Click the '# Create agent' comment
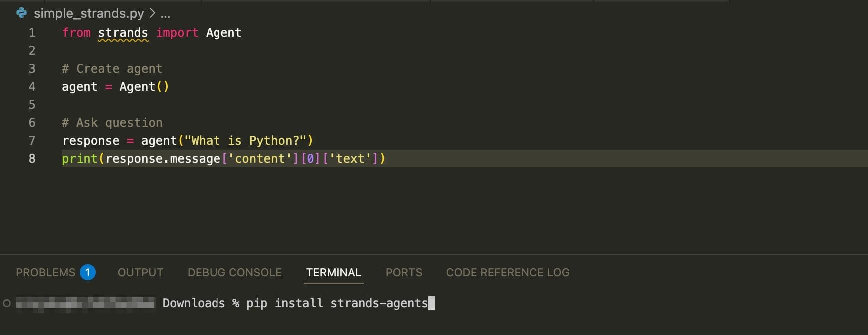868x335 pixels. [x=112, y=69]
